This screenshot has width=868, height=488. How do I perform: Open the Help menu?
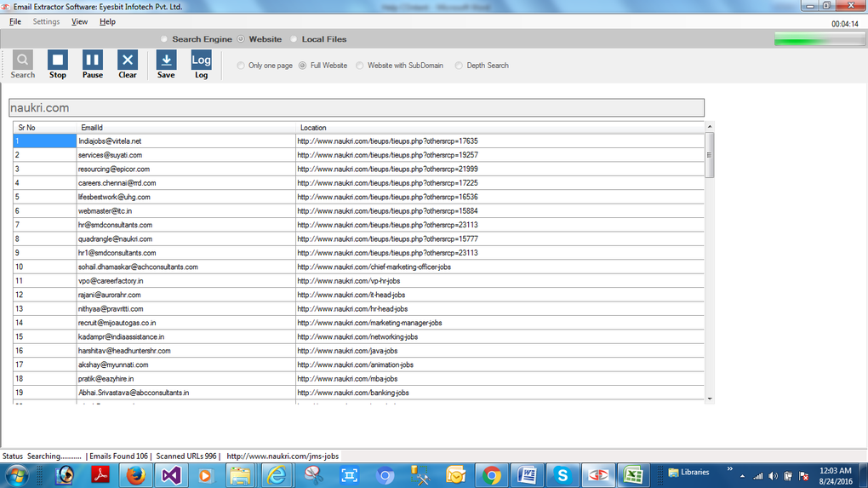click(107, 21)
